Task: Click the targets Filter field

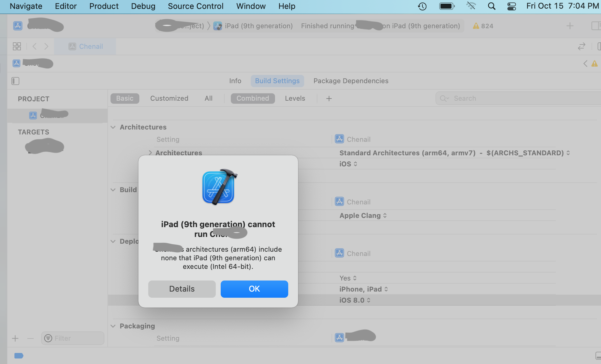Action: point(73,338)
